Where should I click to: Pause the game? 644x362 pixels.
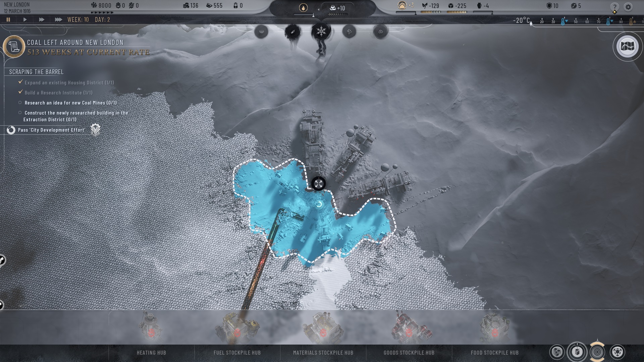[8, 20]
